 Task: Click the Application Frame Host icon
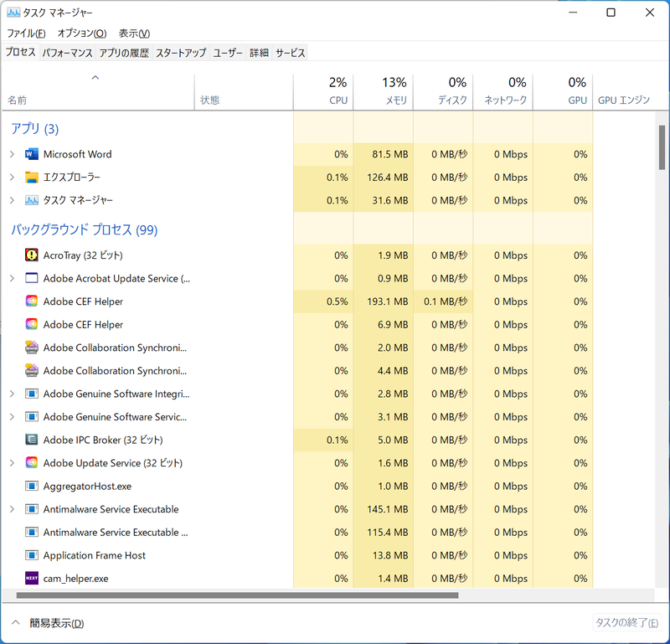pyautogui.click(x=32, y=555)
